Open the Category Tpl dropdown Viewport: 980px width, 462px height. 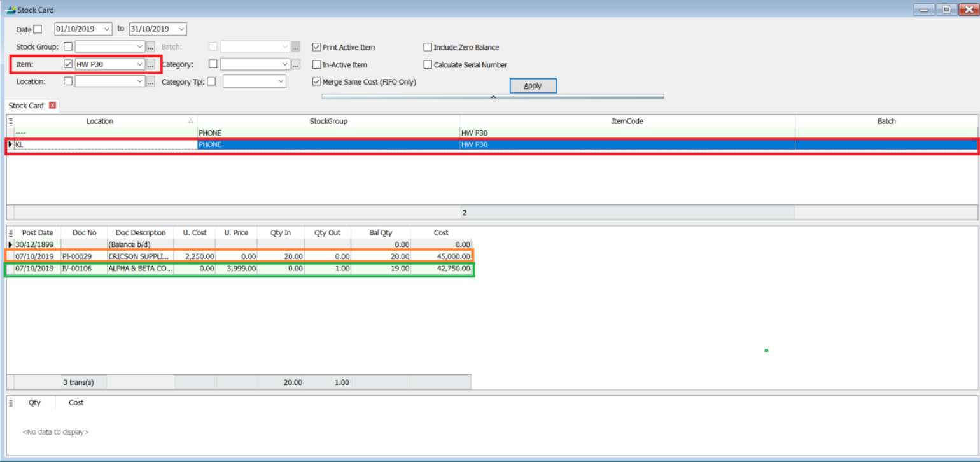[x=281, y=81]
